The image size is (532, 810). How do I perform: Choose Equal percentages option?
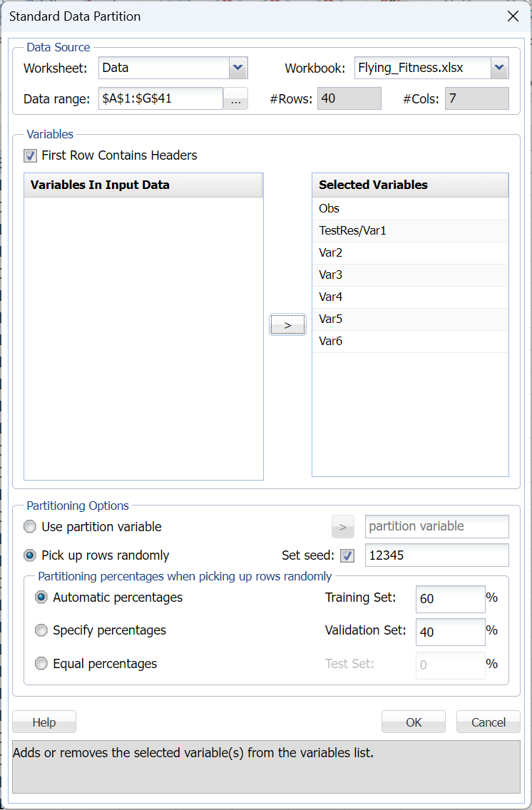[42, 664]
